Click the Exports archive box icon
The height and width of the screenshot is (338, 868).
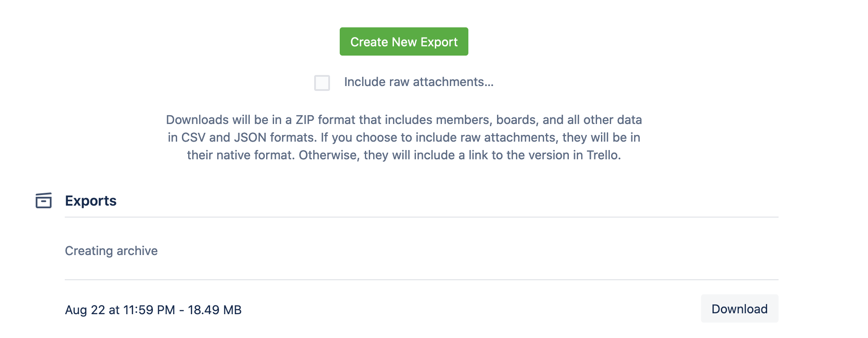pyautogui.click(x=44, y=200)
